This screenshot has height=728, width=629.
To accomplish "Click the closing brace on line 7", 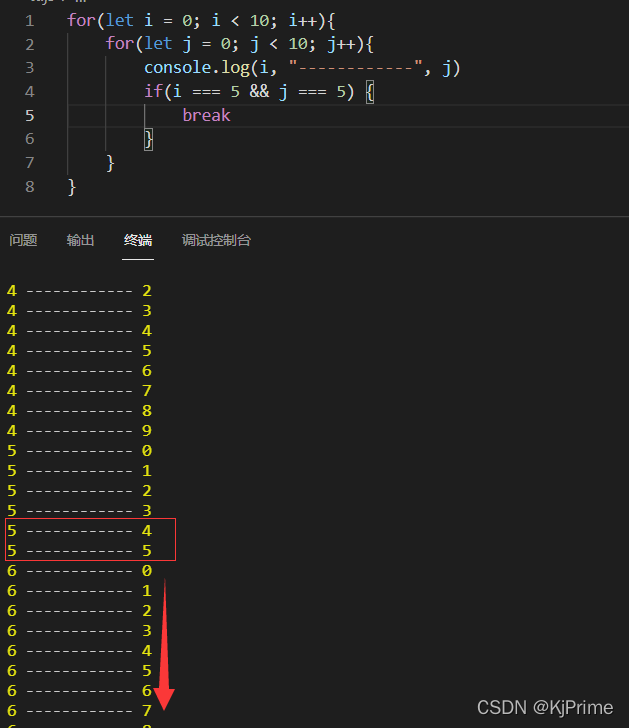I will (x=110, y=163).
